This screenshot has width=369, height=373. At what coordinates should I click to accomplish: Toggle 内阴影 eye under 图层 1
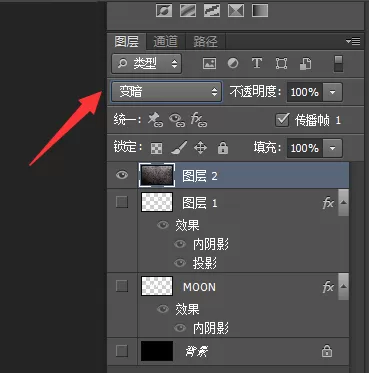click(180, 244)
